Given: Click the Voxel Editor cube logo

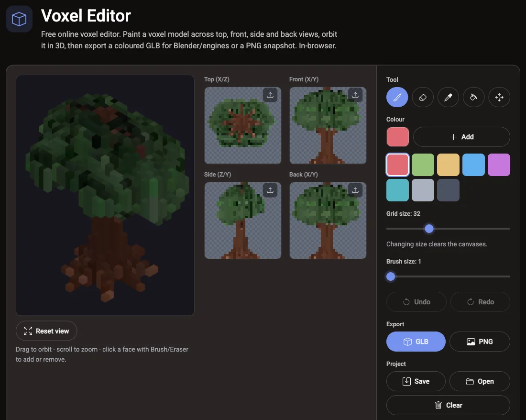Looking at the screenshot, I should (x=19, y=19).
